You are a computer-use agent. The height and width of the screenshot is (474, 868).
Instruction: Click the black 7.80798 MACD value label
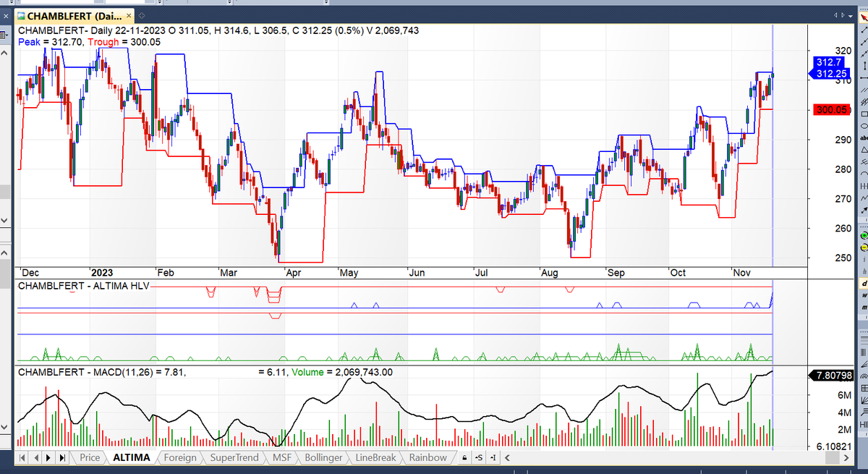tap(830, 376)
